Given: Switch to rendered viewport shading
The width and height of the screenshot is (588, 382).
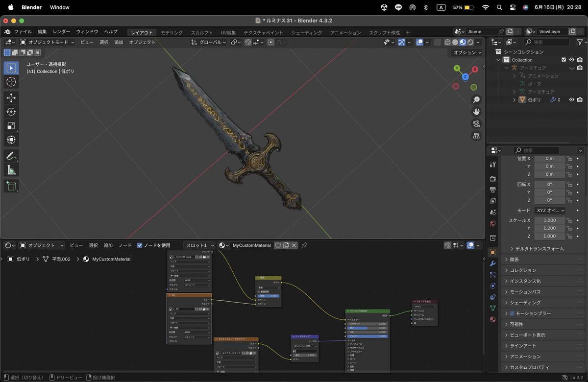Looking at the screenshot, I should pos(470,42).
